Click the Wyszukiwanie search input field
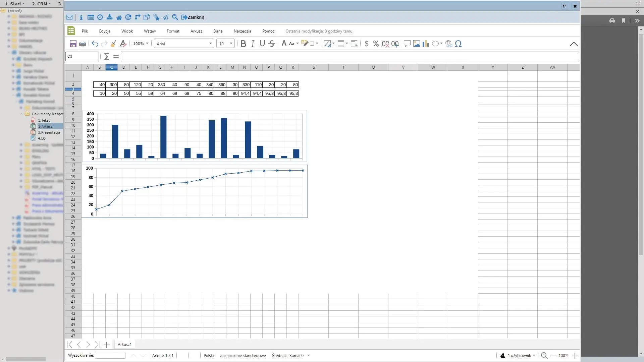 110,356
